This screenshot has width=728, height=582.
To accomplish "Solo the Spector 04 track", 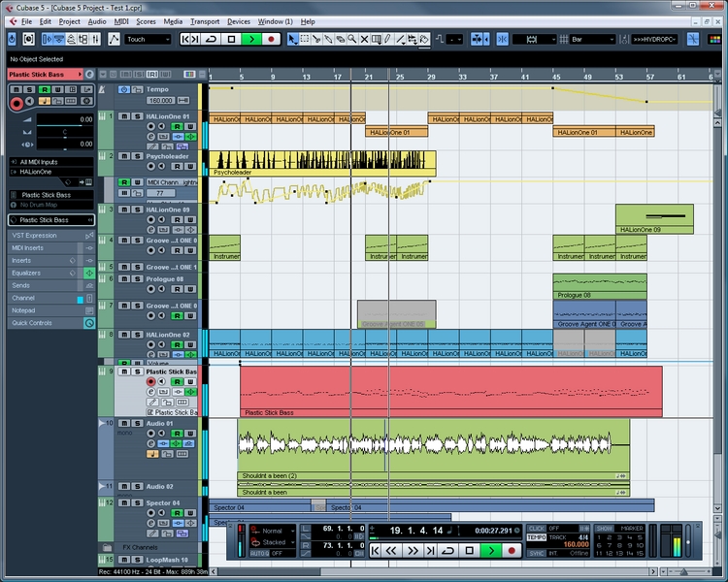I will click(x=138, y=503).
